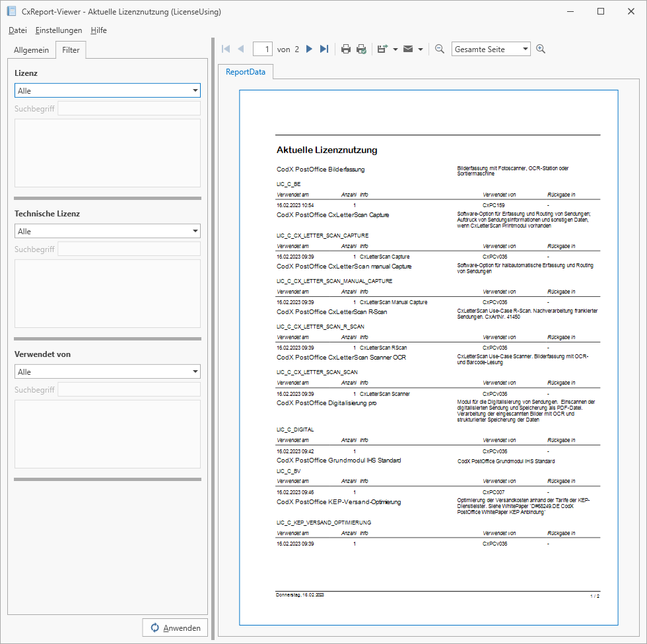Click the CxReport-Viewer app icon in title bar
The image size is (647, 644).
12,11
